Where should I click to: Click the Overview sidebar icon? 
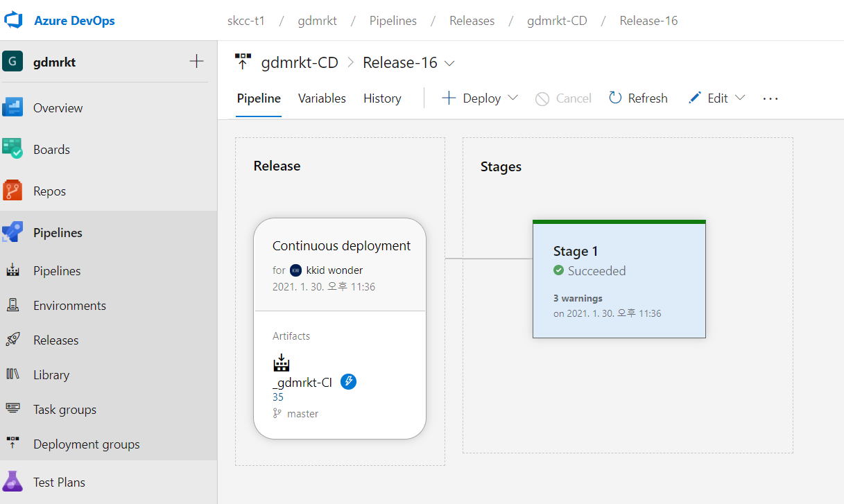point(12,107)
